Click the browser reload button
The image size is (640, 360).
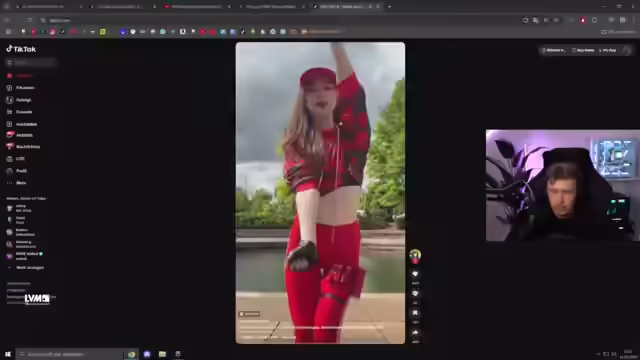30,20
